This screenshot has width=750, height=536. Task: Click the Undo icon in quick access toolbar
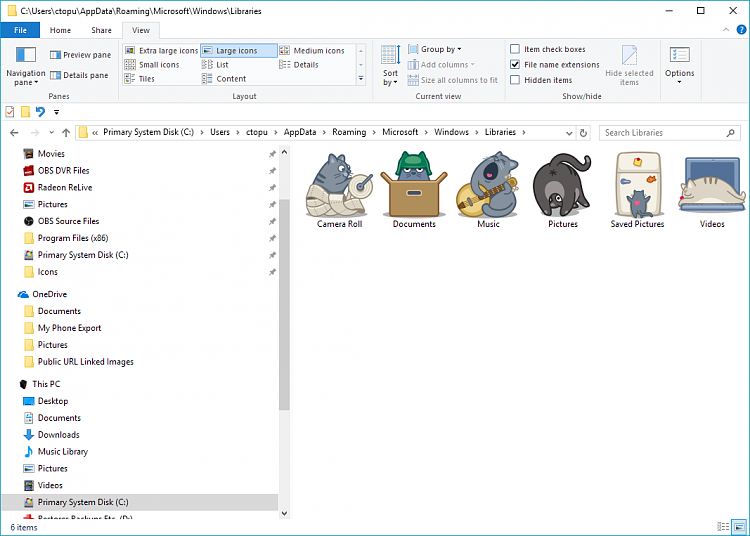[x=40, y=112]
